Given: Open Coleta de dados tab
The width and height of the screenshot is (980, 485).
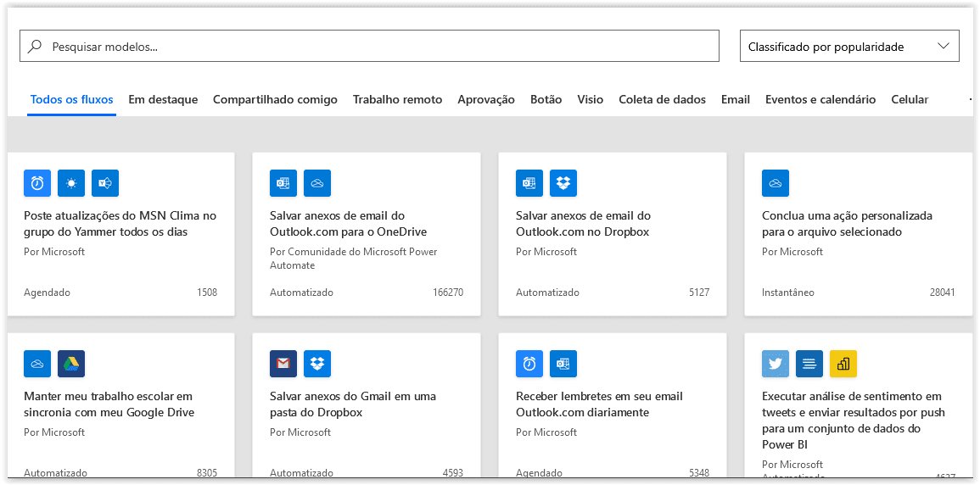Looking at the screenshot, I should (663, 99).
